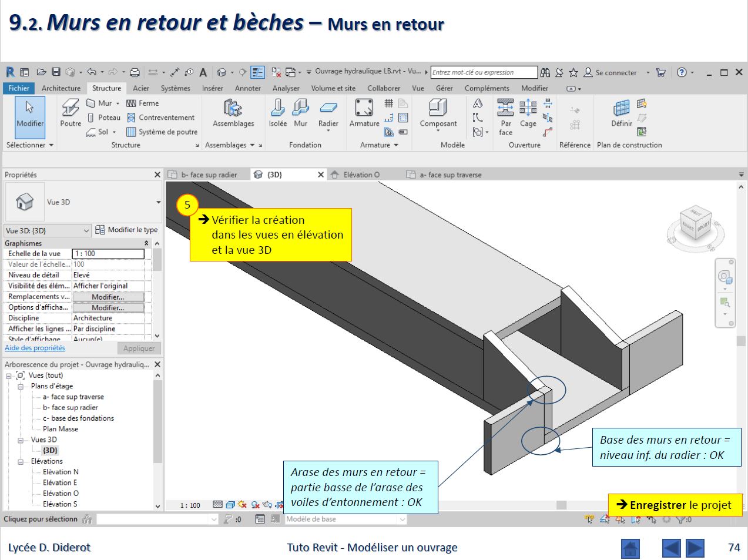Select the Elévation N tree item
Viewport: 748px width, 560px height.
click(x=61, y=472)
